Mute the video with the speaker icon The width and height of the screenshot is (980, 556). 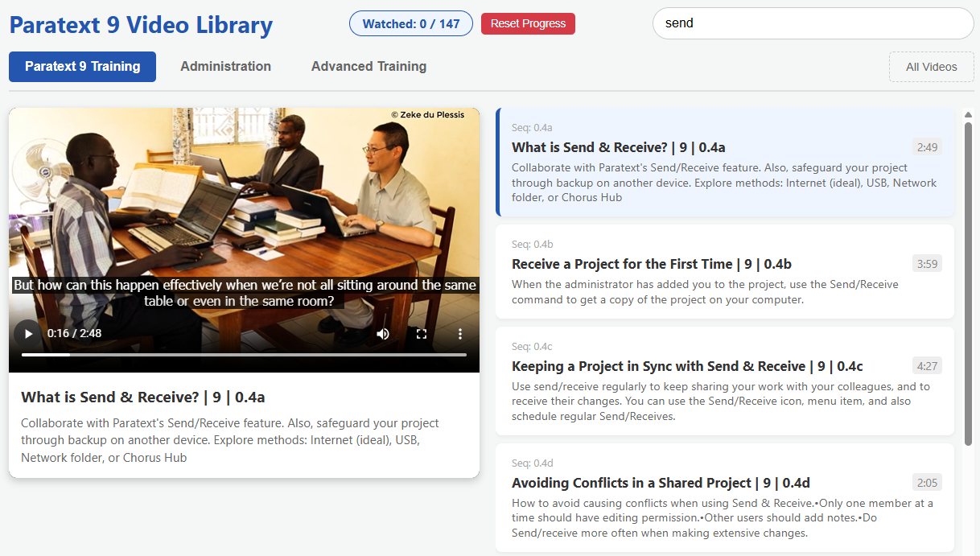pos(383,334)
